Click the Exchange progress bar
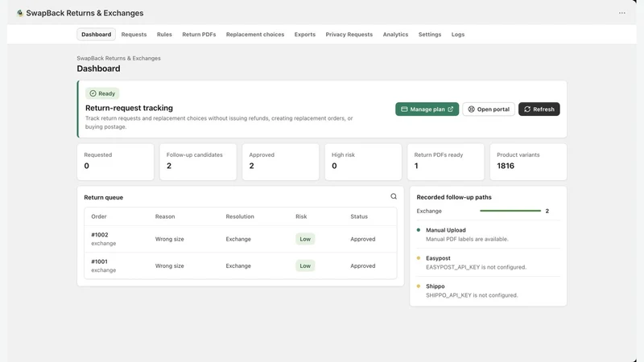Viewport: 644px width, 362px height. pos(510,211)
